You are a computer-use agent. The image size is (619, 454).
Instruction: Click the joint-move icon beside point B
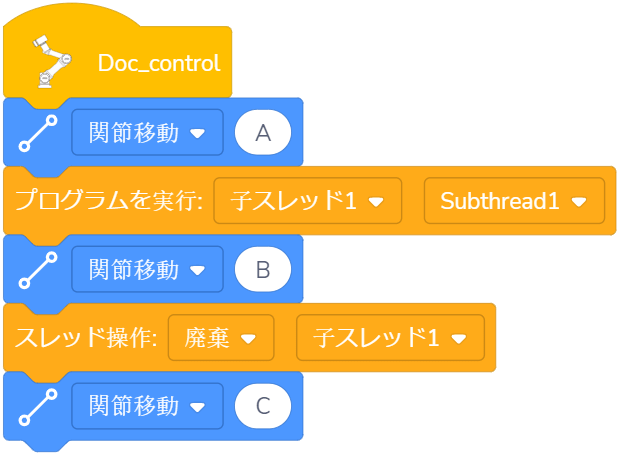click(x=36, y=271)
